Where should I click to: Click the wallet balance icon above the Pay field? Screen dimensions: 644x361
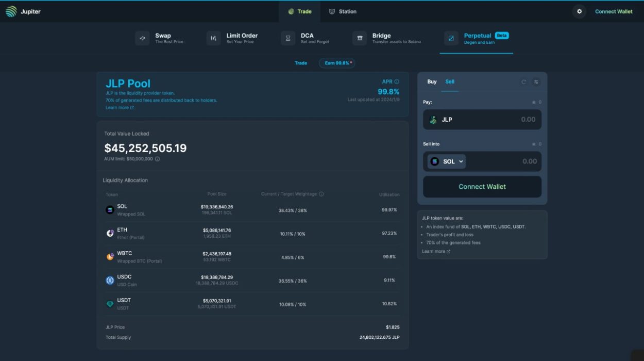click(x=534, y=102)
